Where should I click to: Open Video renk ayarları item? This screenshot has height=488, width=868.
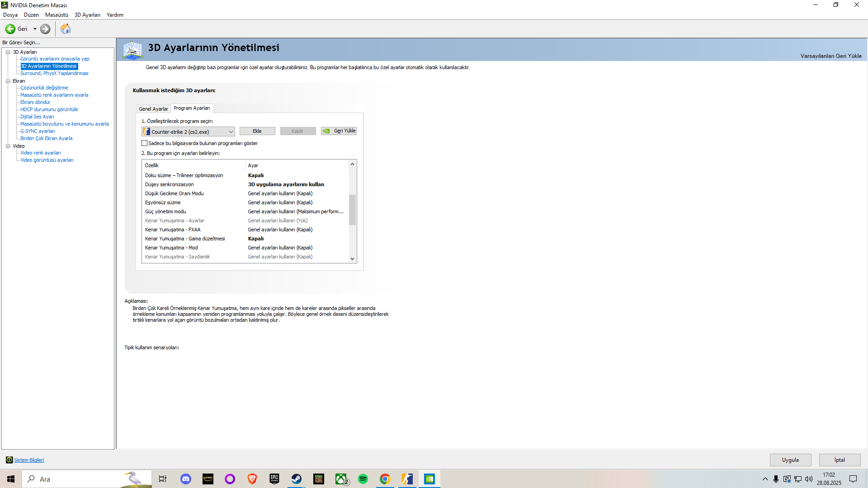coord(41,153)
